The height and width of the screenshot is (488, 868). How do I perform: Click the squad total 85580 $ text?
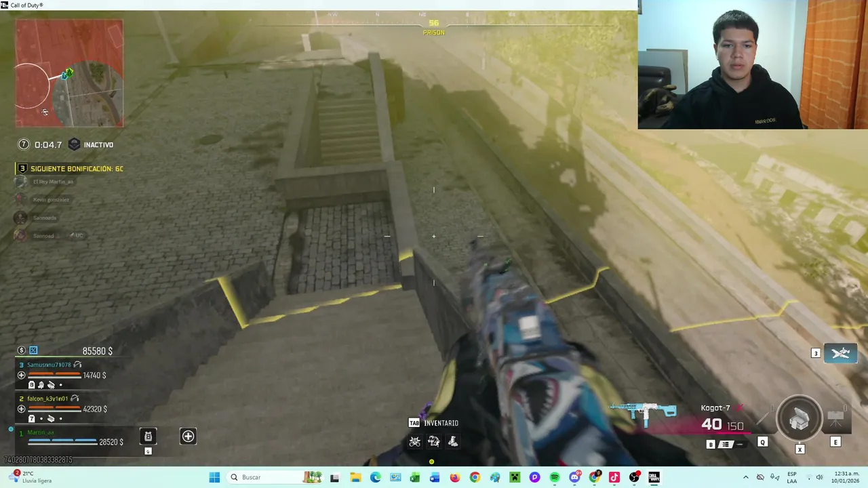click(x=98, y=351)
